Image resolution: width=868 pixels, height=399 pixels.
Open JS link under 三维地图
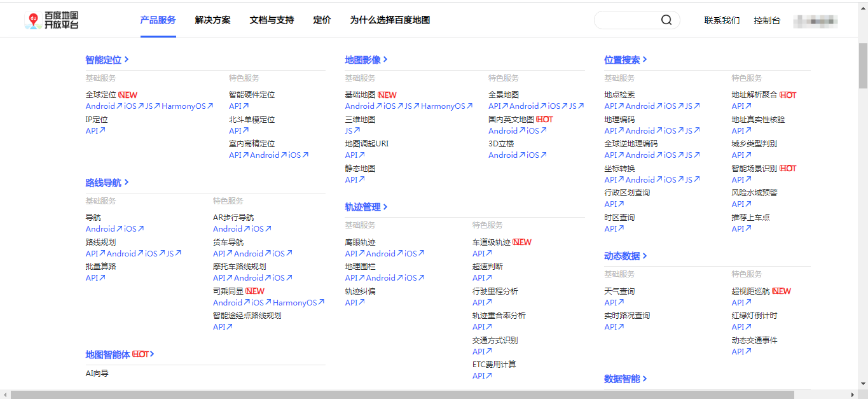352,130
